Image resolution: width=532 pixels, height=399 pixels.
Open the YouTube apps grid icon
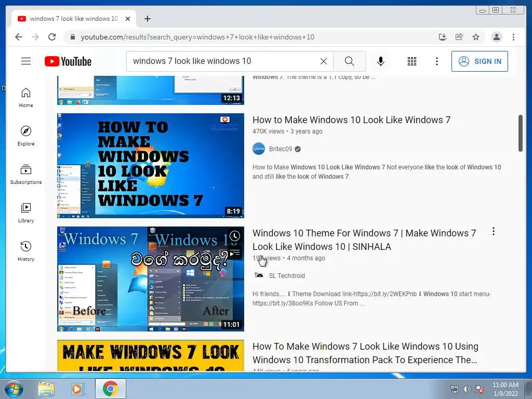(x=412, y=61)
